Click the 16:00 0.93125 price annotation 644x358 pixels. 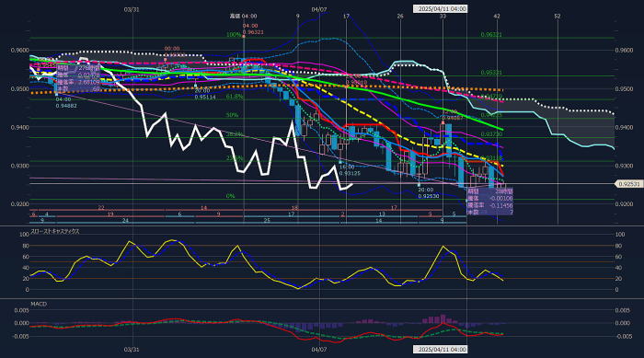[350, 170]
